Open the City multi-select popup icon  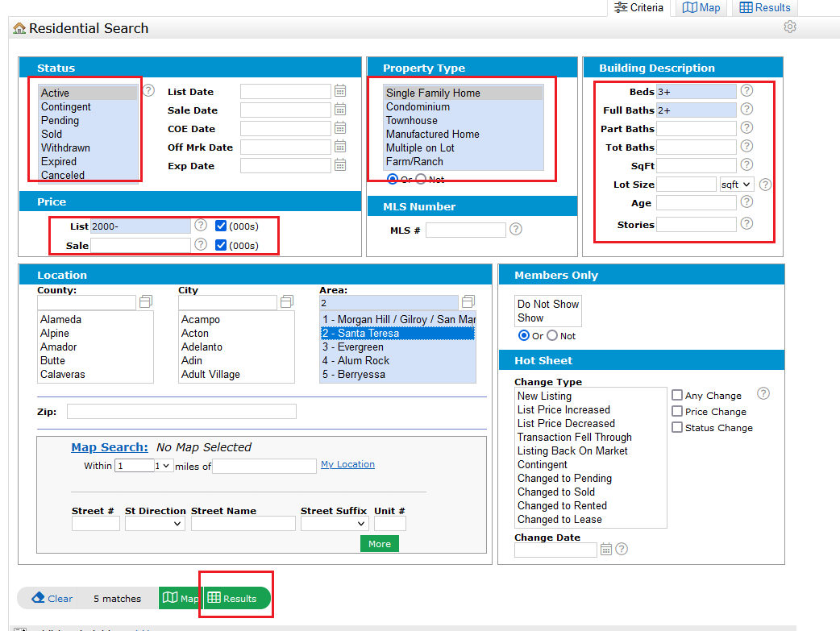pyautogui.click(x=287, y=301)
